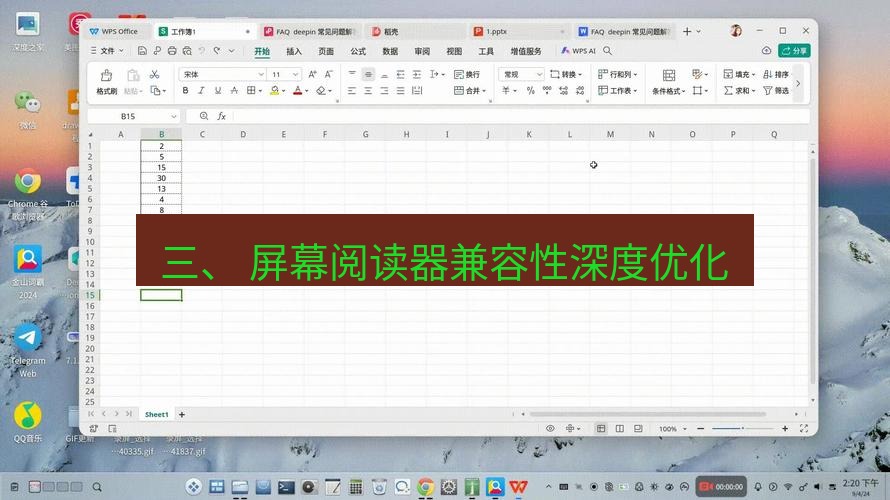
Task: Toggle Bold formatting
Action: pyautogui.click(x=185, y=91)
